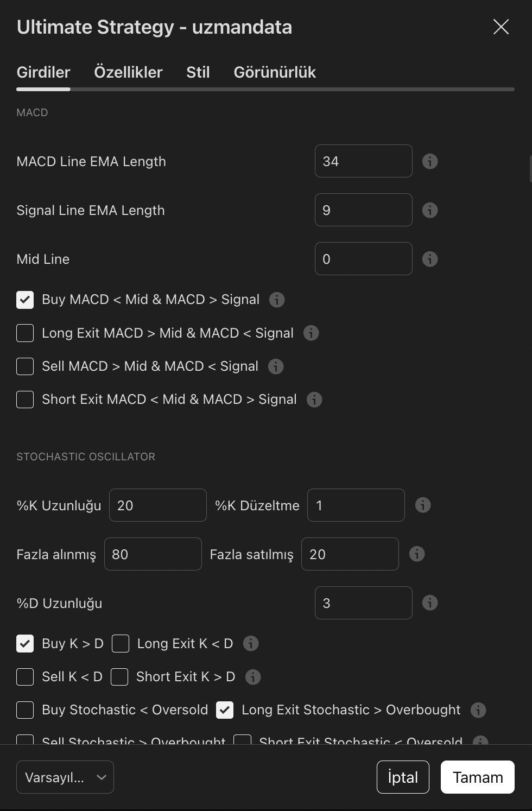Check the Long Exit K < D box
Viewport: 532px width, 811px height.
tap(121, 644)
